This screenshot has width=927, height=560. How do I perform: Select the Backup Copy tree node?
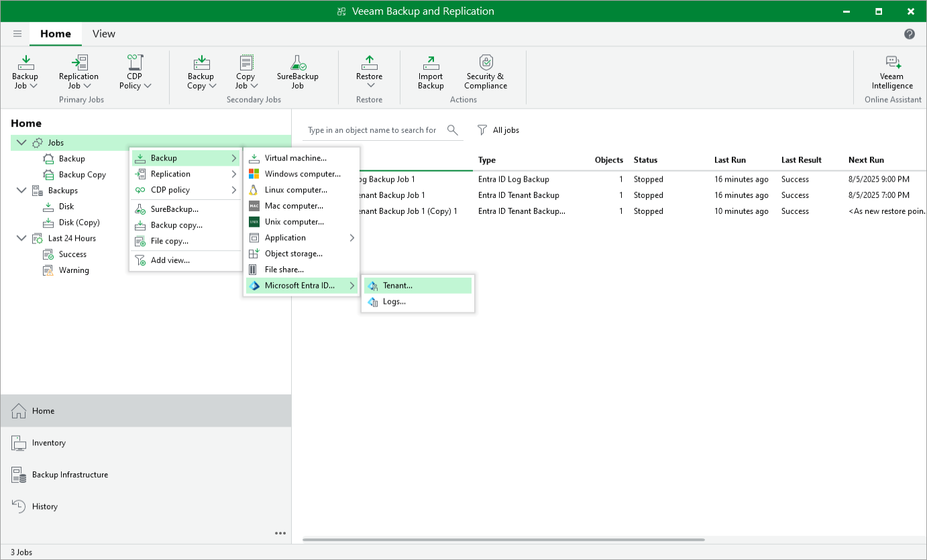click(83, 175)
